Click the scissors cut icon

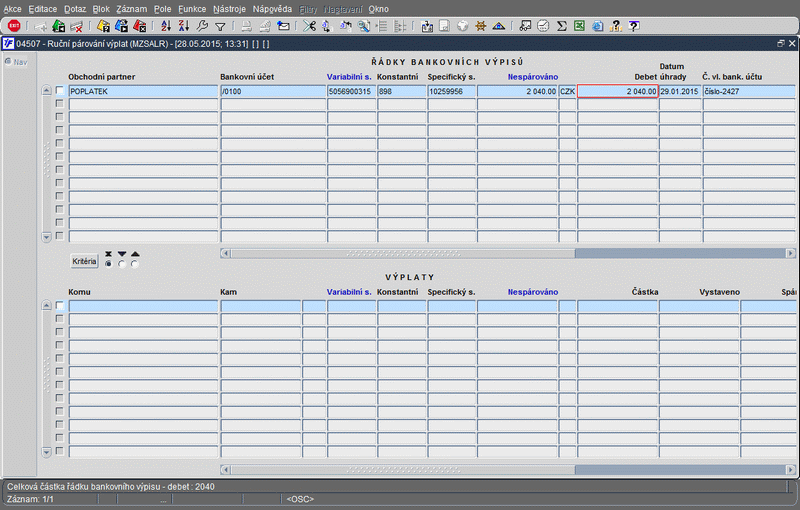pos(309,26)
